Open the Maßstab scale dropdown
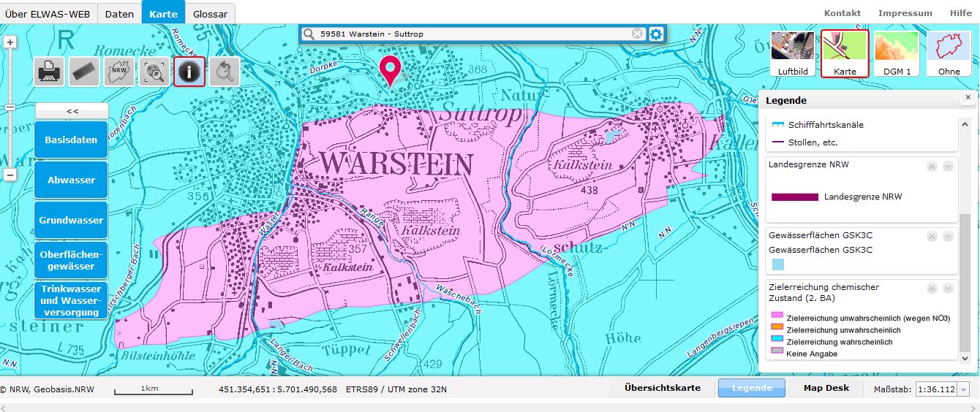Viewport: 980px width, 412px height. click(x=963, y=389)
